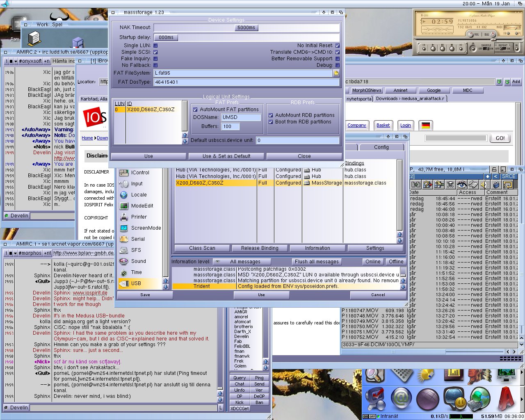Click the BAL knob in audio player
Image resolution: width=525 pixels, height=420 pixels.
point(493,34)
